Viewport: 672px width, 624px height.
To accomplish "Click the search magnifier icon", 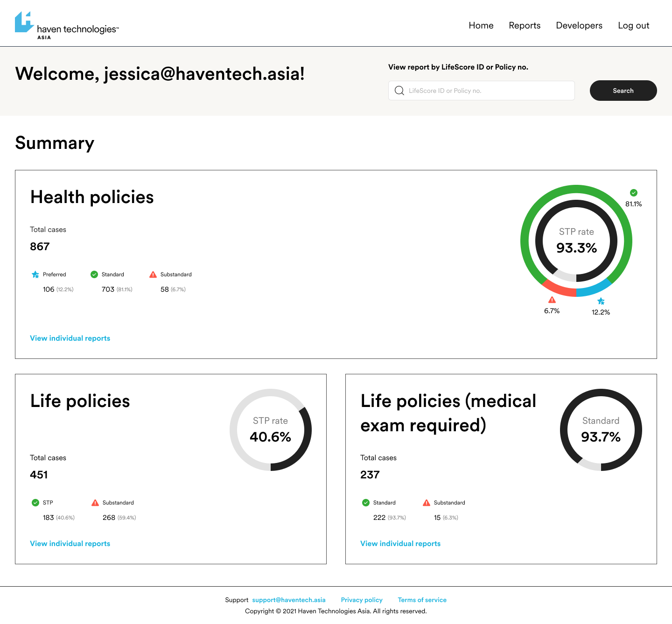I will point(399,91).
